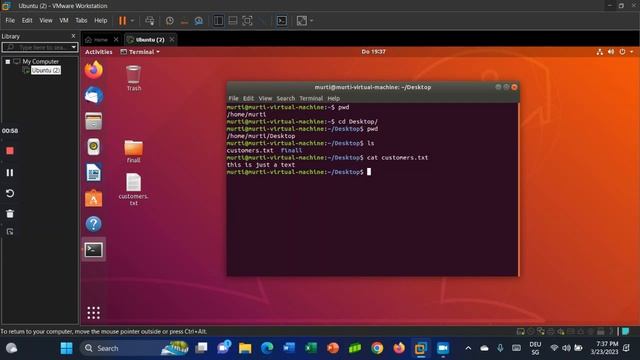This screenshot has width=640, height=360.
Task: Open the library search dropdown arrow
Action: tap(74, 47)
